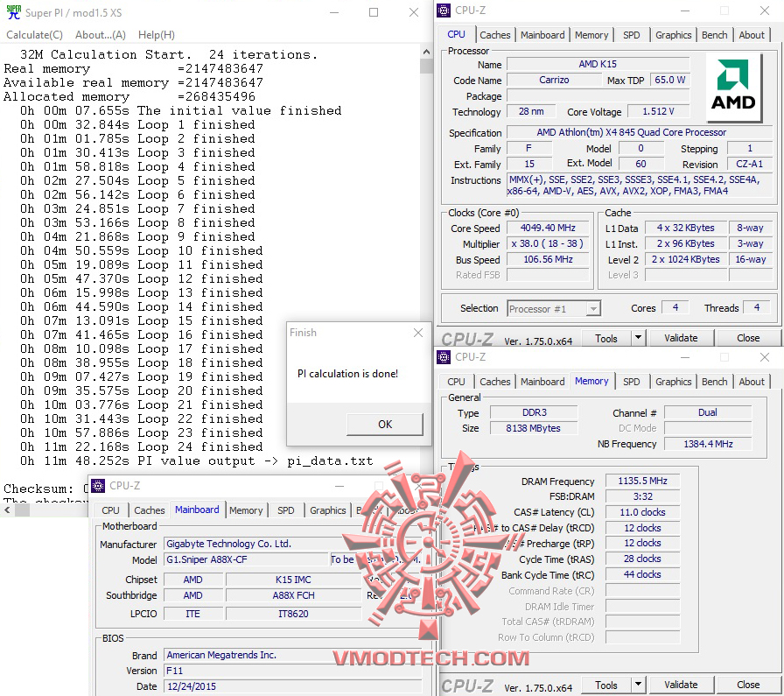Expand the Processor #1 selection dropdown
The width and height of the screenshot is (784, 696).
(x=593, y=309)
